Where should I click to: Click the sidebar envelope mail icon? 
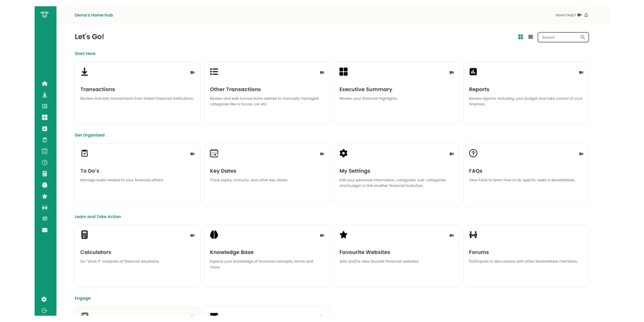45,230
